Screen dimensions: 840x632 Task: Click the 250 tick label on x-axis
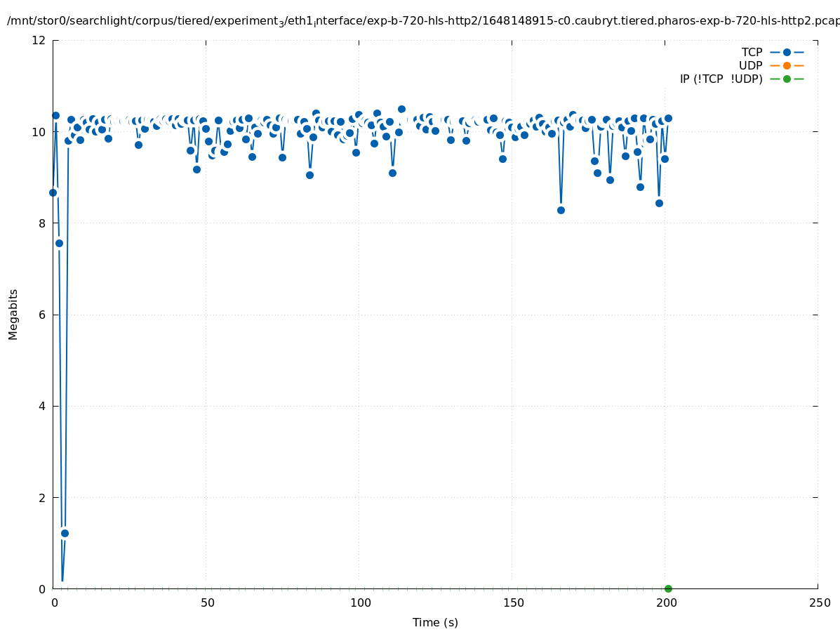(819, 603)
